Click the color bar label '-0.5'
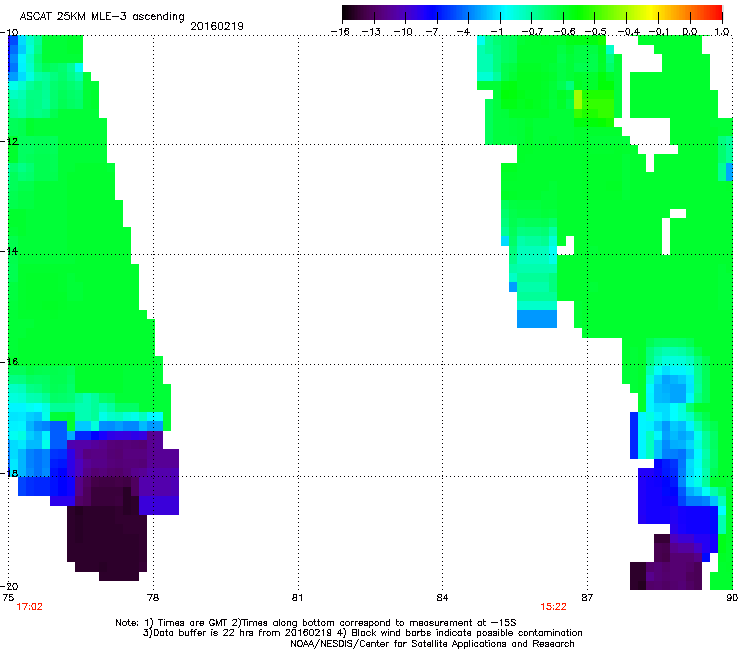The height and width of the screenshot is (650, 740). click(x=596, y=32)
